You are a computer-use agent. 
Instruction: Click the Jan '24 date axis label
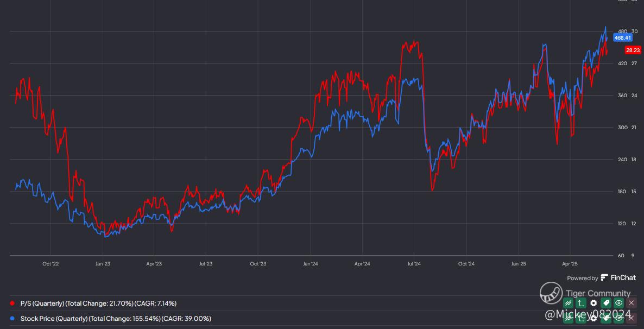pos(310,264)
